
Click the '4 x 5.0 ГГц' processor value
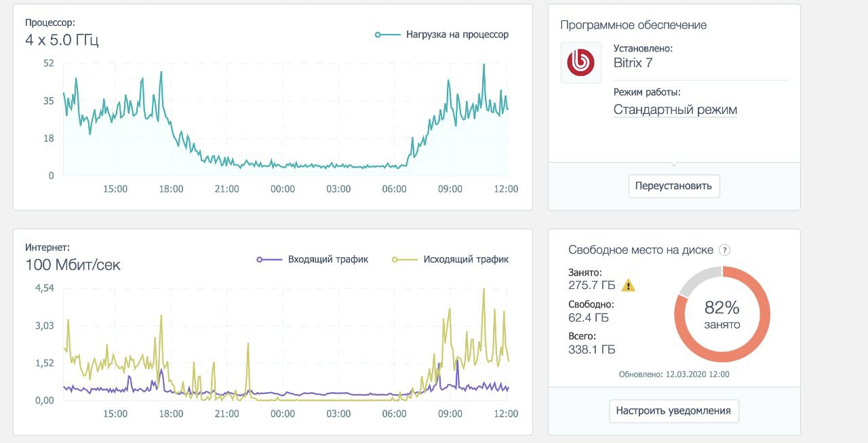pos(62,39)
